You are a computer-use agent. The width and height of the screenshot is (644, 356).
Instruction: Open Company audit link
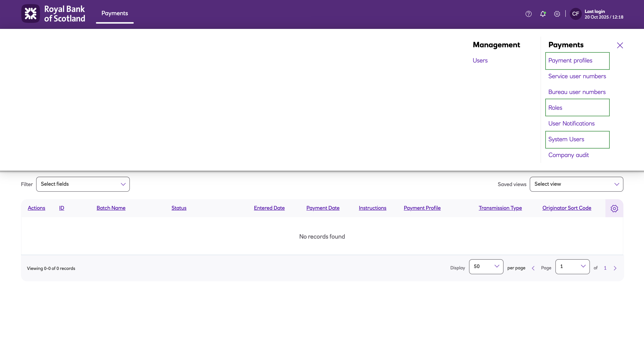pyautogui.click(x=569, y=155)
